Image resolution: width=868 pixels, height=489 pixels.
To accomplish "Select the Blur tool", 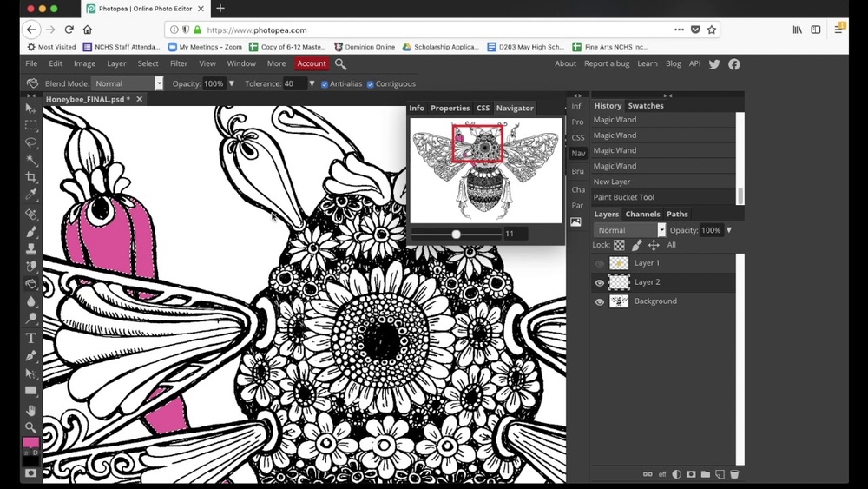I will 30,301.
